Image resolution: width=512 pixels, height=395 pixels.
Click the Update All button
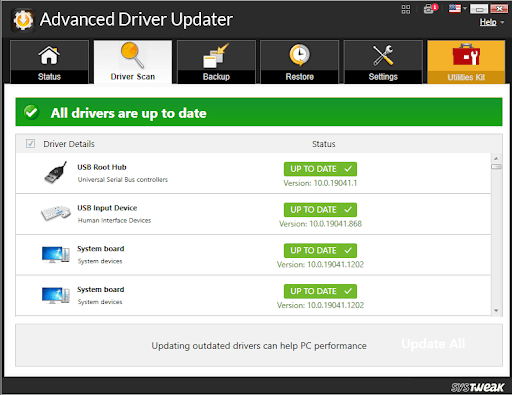(x=433, y=344)
